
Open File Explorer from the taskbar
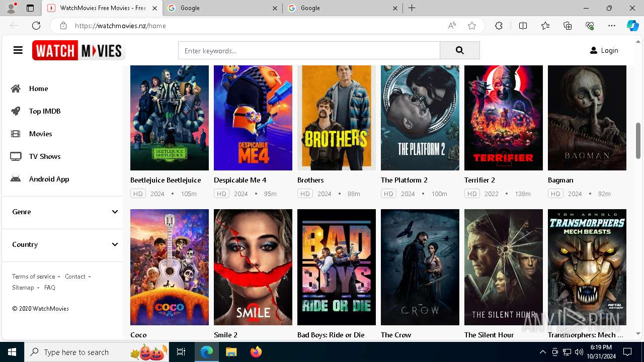pos(231,352)
